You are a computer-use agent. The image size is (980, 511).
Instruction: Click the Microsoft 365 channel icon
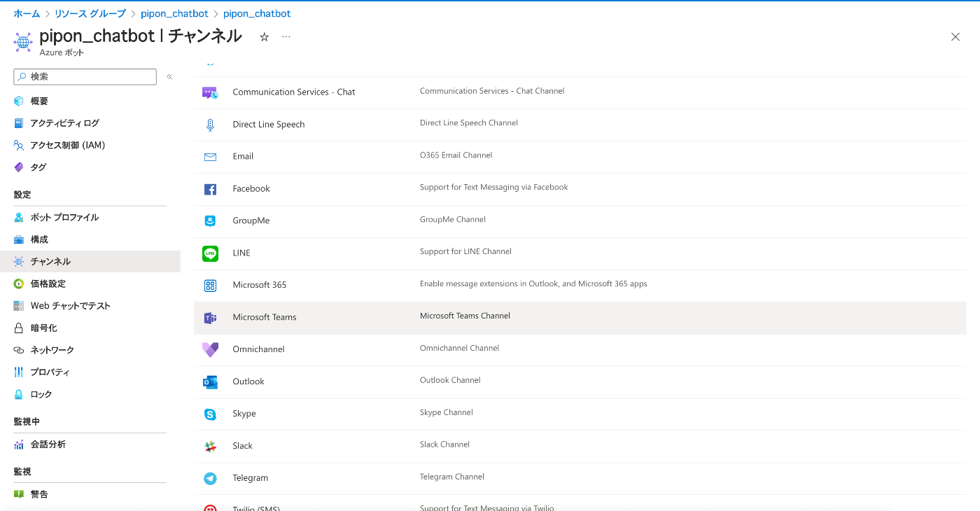click(210, 286)
